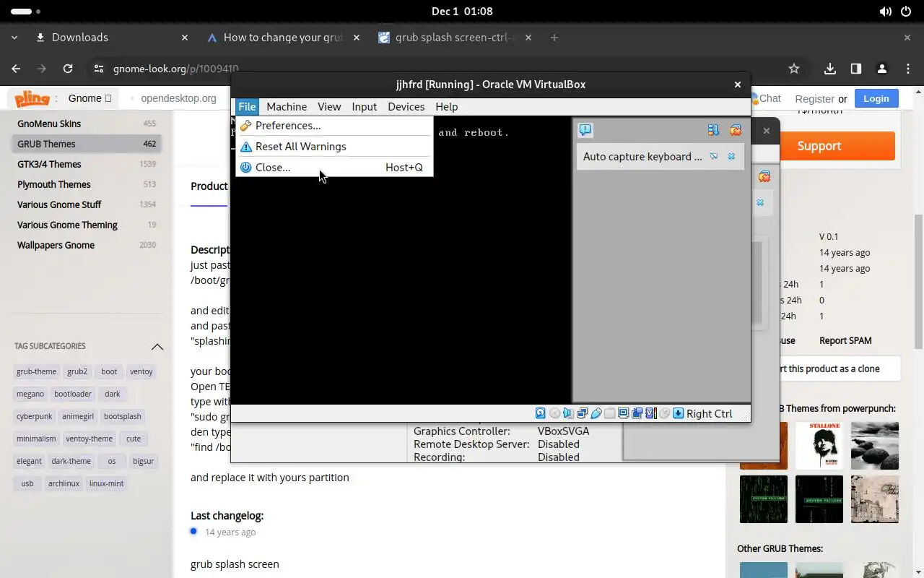The image size is (924, 578).
Task: Open the Input menu in VirtualBox
Action: click(365, 106)
